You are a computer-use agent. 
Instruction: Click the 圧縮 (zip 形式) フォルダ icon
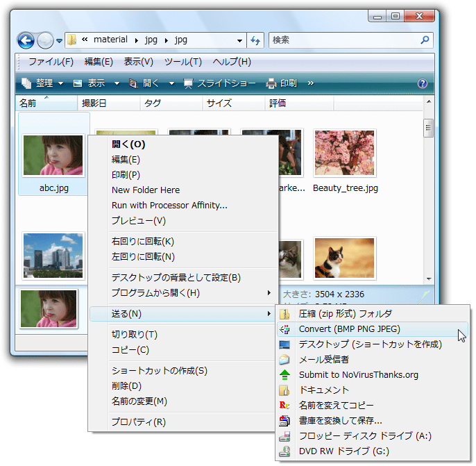[284, 314]
